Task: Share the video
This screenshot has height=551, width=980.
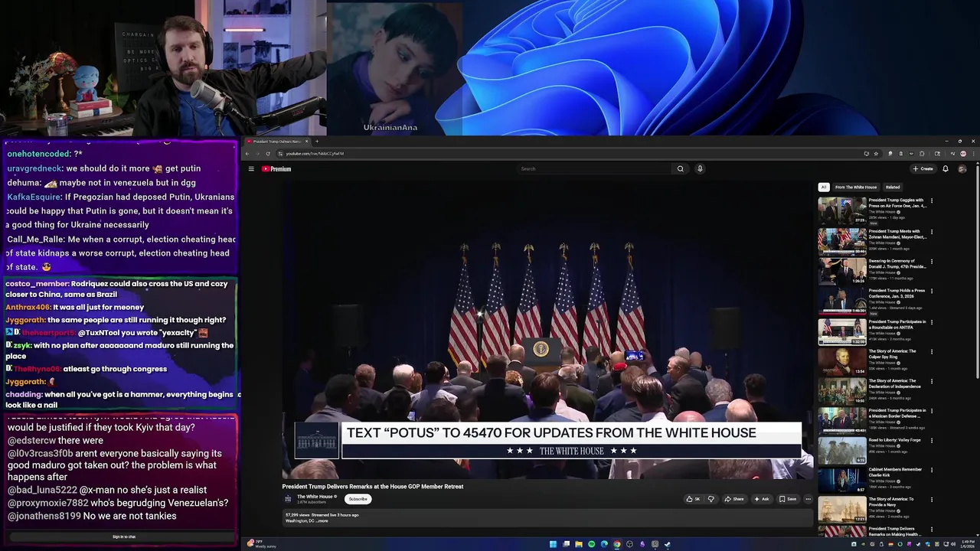Action: click(x=734, y=499)
